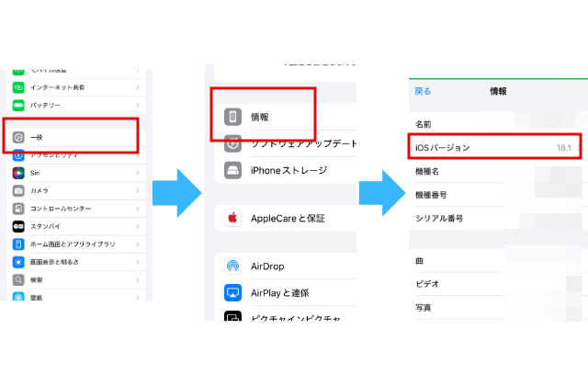The image size is (588, 386).
Task: Tap the AirDrop icon
Action: (233, 267)
